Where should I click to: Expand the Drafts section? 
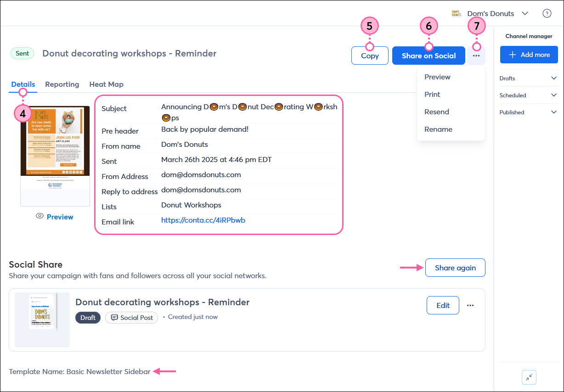tap(554, 78)
